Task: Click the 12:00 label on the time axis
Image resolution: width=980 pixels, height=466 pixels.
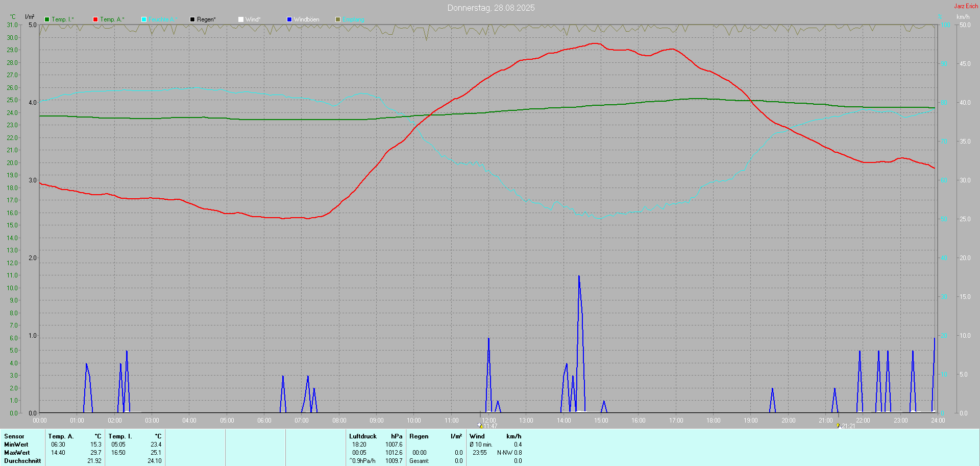Action: pyautogui.click(x=489, y=420)
